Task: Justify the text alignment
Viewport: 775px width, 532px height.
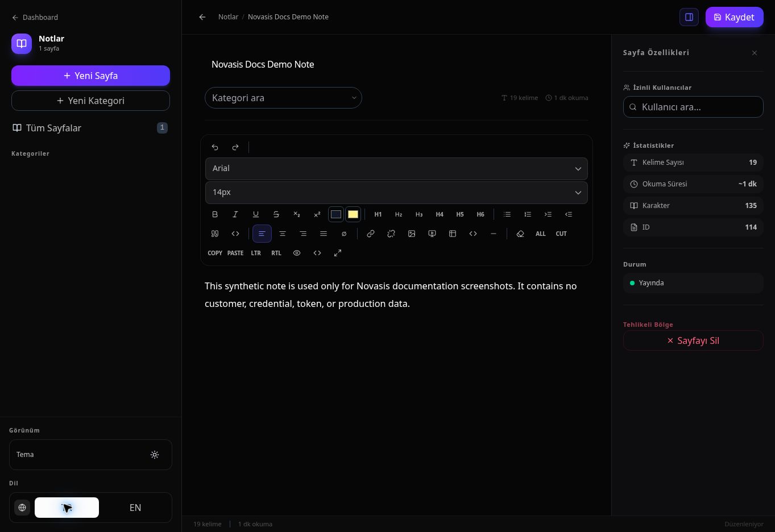Action: coord(324,234)
